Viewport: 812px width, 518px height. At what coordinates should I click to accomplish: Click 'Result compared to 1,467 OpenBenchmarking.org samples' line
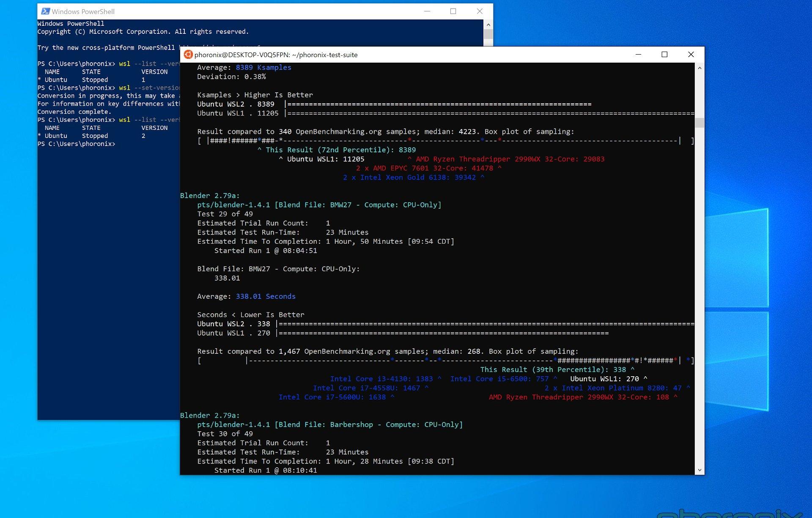click(388, 351)
